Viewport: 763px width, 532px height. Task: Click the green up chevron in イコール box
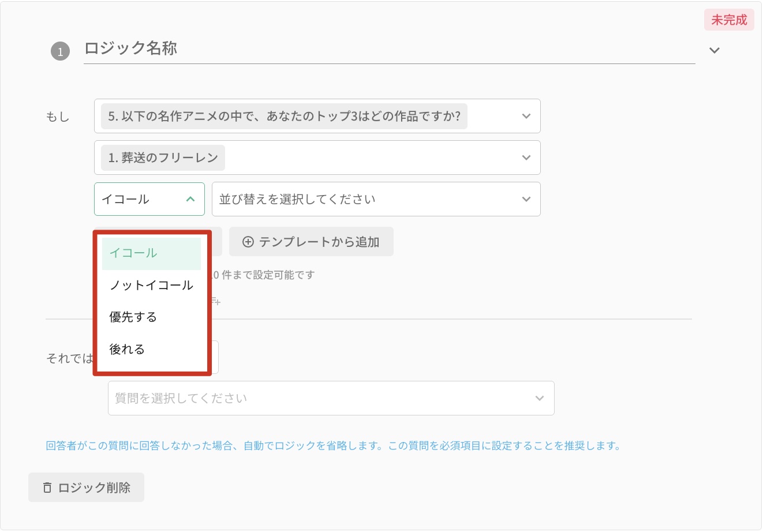tap(190, 200)
